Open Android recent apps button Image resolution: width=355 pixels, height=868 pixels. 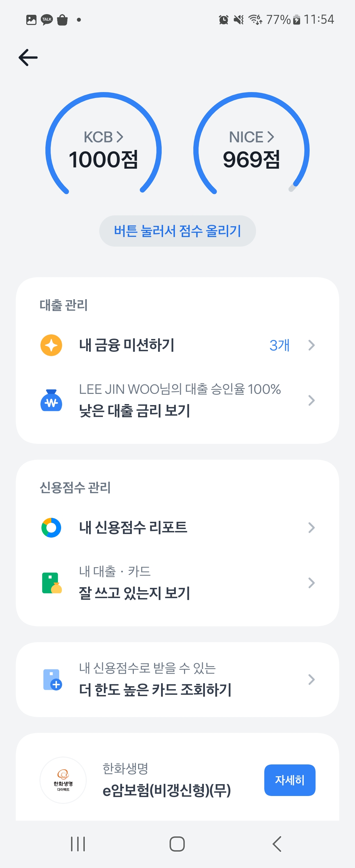click(x=78, y=844)
